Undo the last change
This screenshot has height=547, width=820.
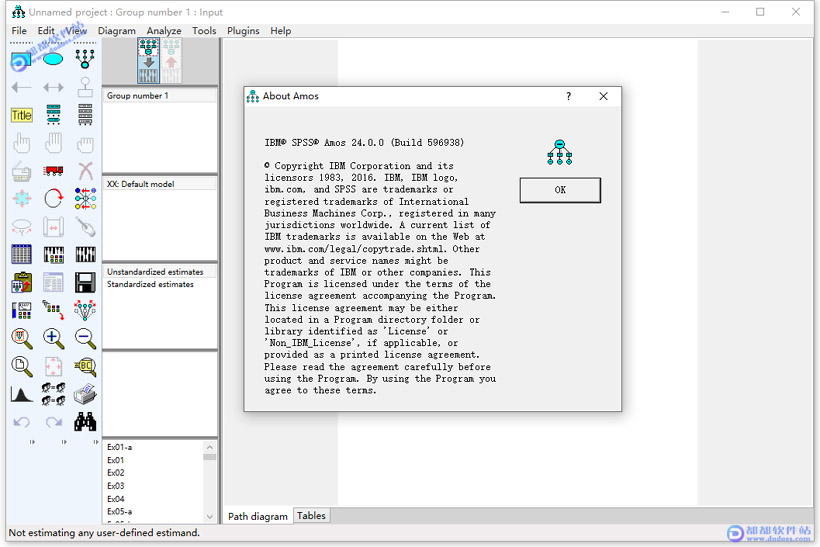pos(21,422)
